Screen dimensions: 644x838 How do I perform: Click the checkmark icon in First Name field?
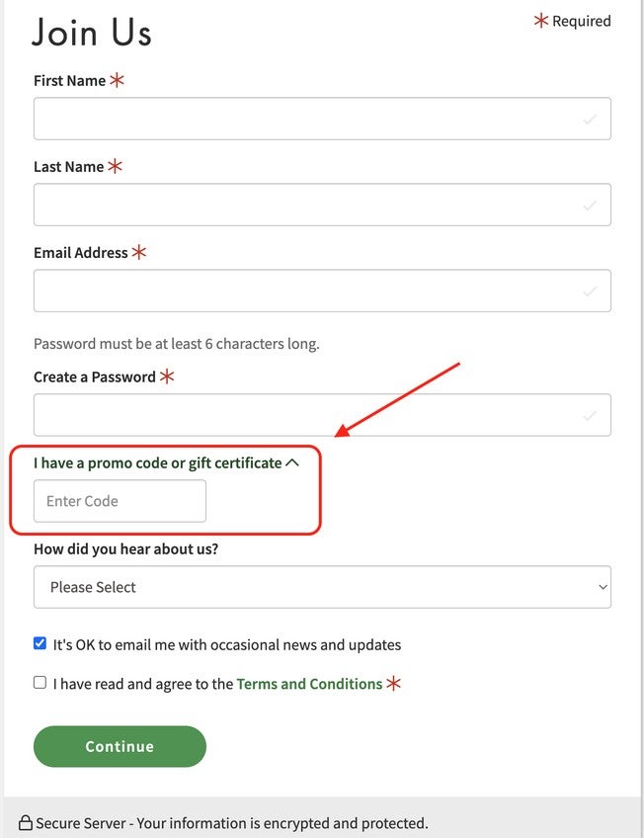click(590, 120)
